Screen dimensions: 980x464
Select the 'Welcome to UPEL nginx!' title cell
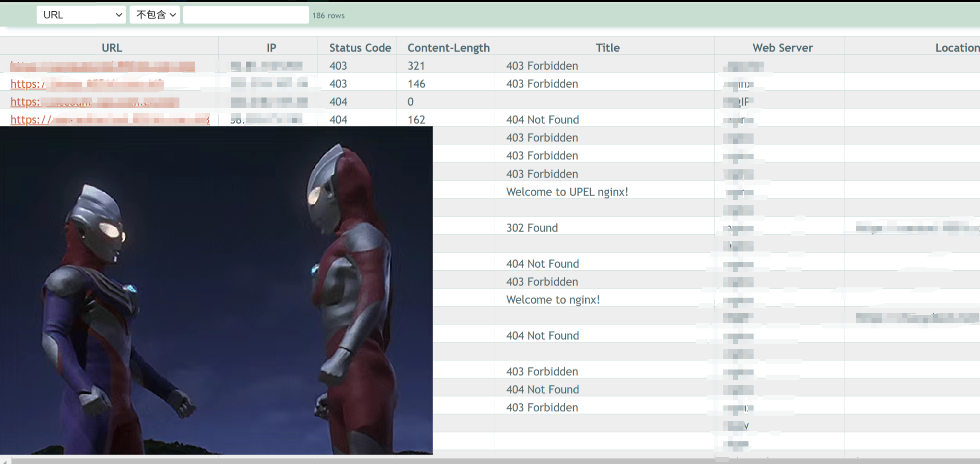(567, 192)
